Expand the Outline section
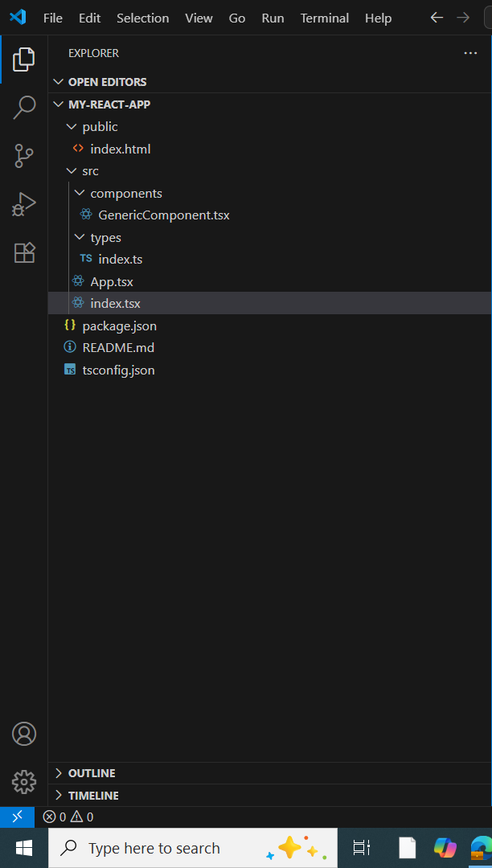Image resolution: width=492 pixels, height=868 pixels. point(91,773)
